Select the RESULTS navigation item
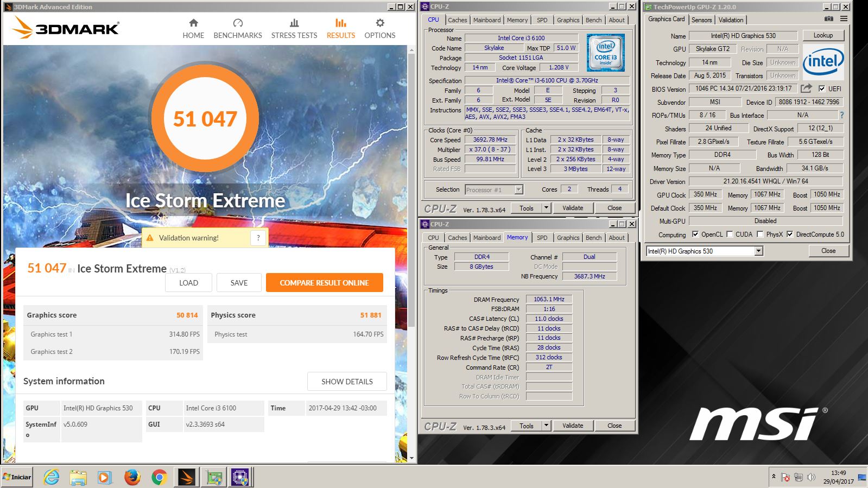Image resolution: width=868 pixels, height=488 pixels. (341, 29)
